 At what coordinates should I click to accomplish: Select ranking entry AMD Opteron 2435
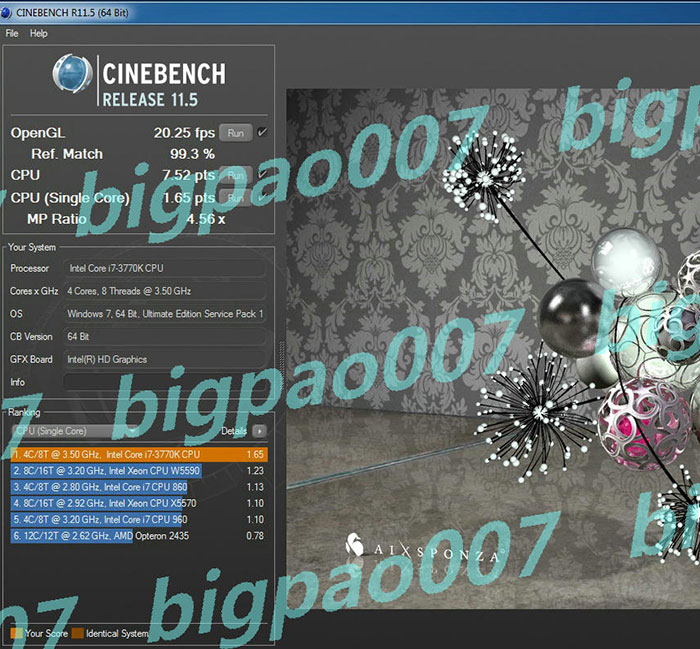point(139,536)
